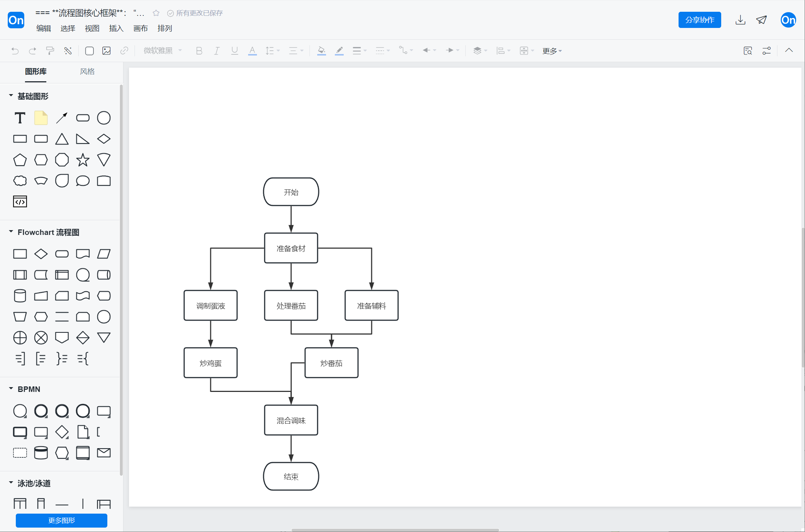Click the insert image icon
This screenshot has height=532, width=805.
tap(107, 51)
